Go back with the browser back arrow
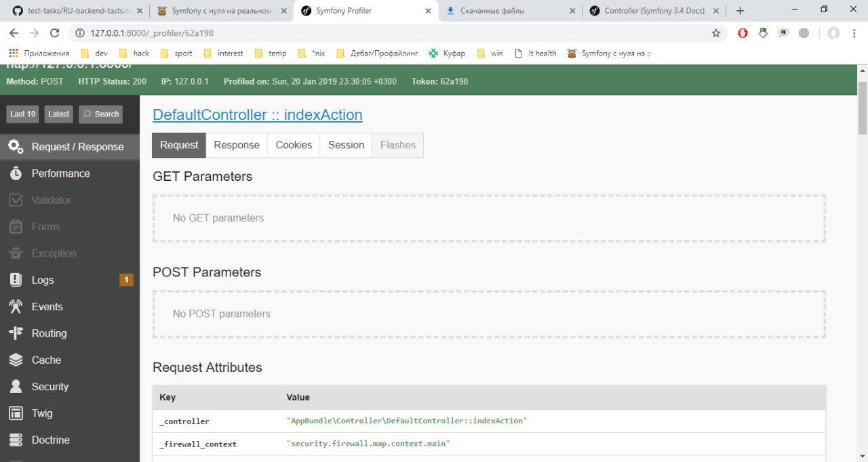Viewport: 868px width, 462px height. click(x=14, y=33)
